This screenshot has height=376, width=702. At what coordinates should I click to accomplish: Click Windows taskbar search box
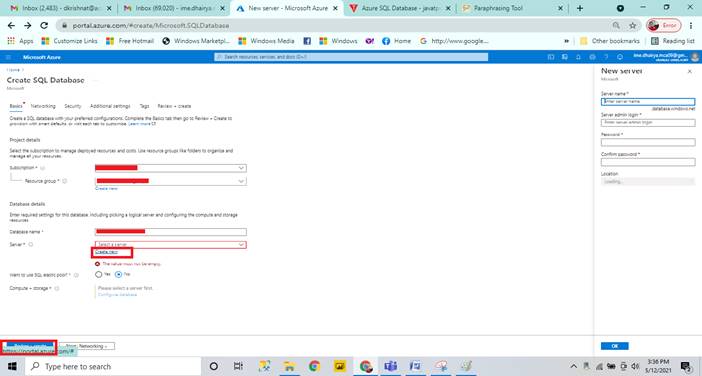coord(113,366)
